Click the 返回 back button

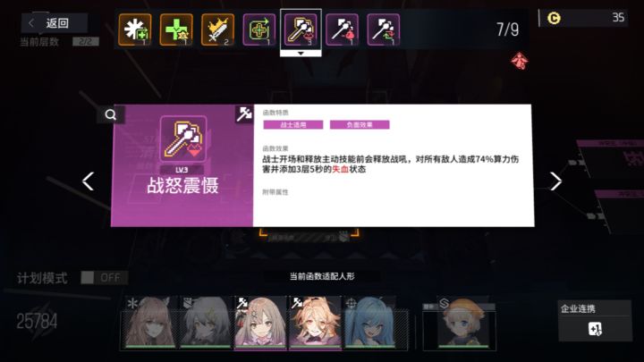tap(55, 23)
